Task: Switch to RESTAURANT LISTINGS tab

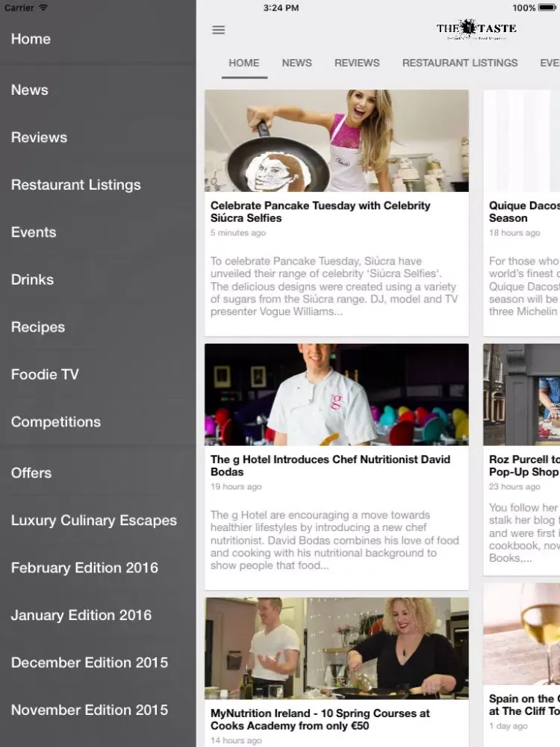Action: pos(459,63)
